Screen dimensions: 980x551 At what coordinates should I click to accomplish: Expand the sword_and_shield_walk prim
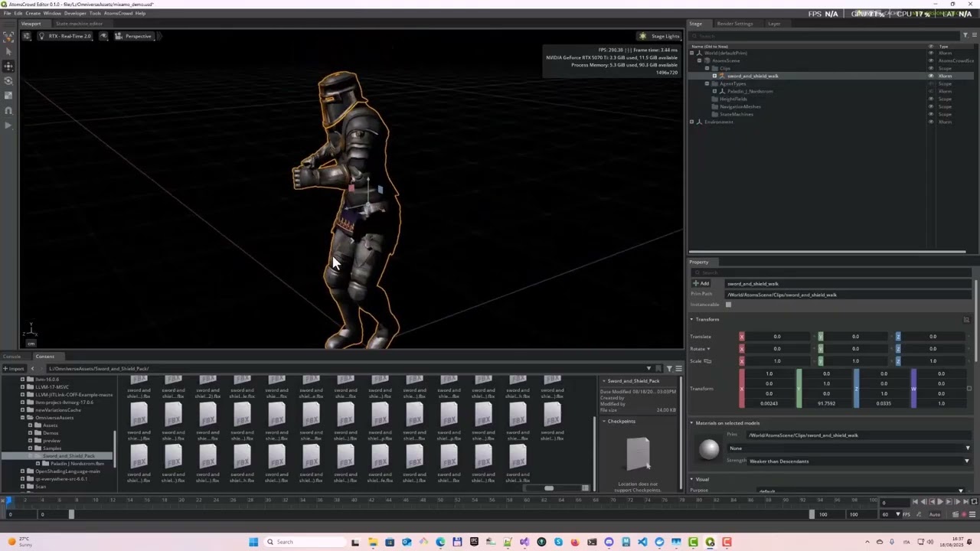click(714, 76)
